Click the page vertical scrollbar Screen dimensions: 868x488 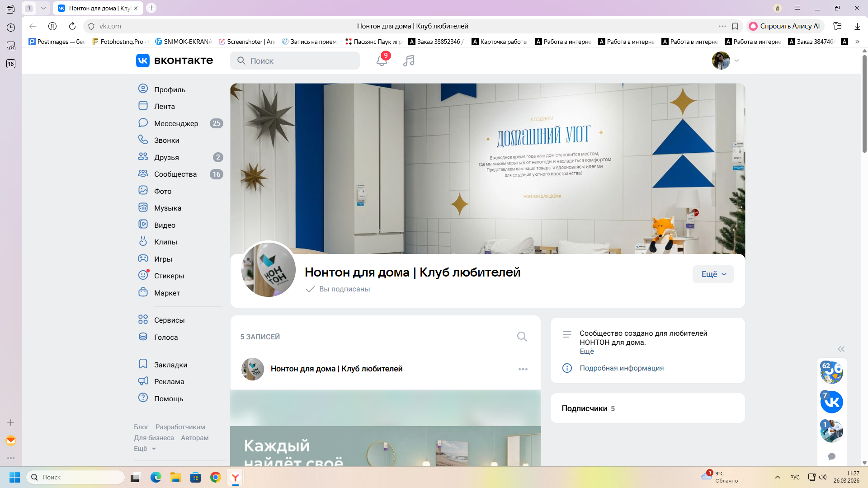[x=864, y=104]
